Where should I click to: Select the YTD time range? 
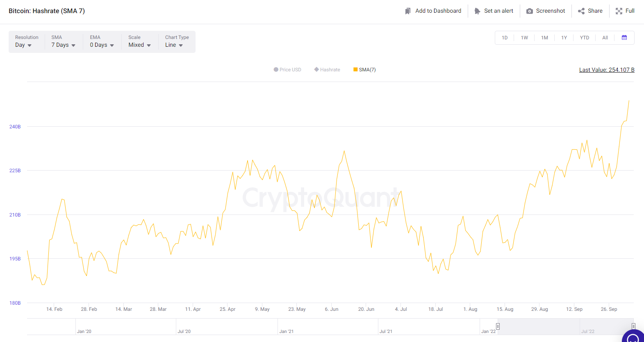click(585, 38)
